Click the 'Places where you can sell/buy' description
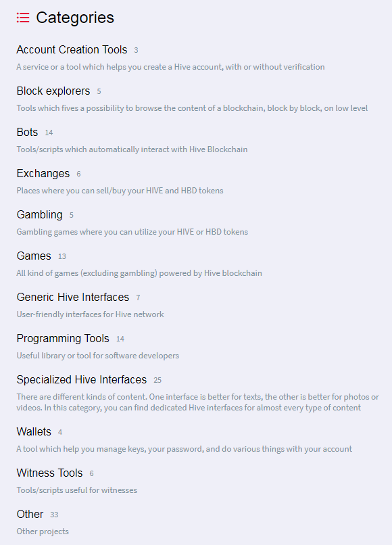Image resolution: width=392 pixels, height=545 pixels. (x=120, y=191)
